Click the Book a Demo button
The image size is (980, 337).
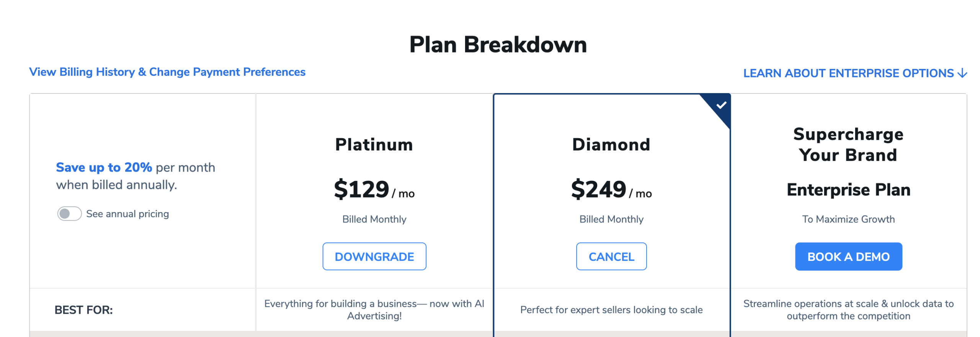(x=848, y=257)
